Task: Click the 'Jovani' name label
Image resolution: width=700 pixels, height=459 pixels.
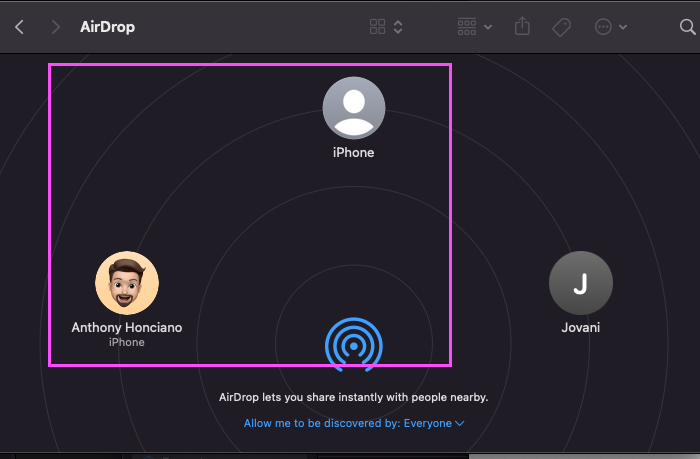Action: 581,327
